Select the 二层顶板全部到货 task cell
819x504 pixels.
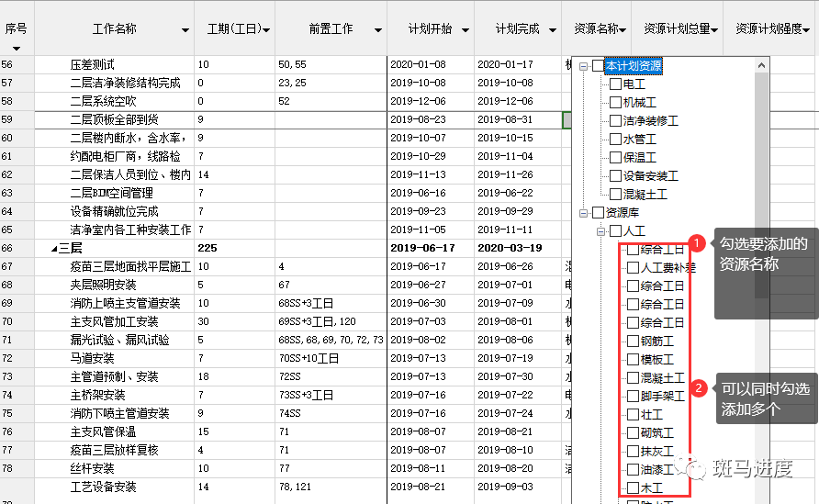point(115,119)
